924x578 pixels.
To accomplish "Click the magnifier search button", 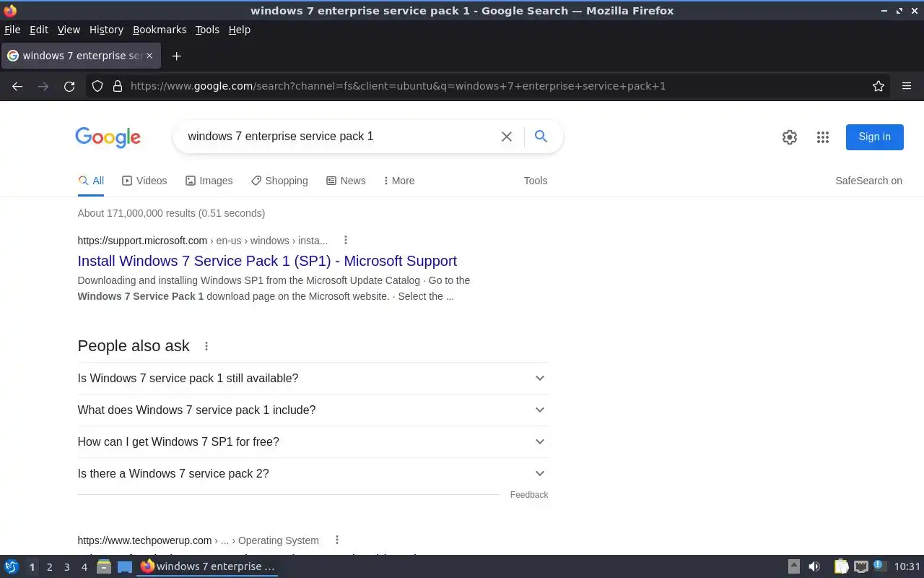I will click(x=541, y=136).
